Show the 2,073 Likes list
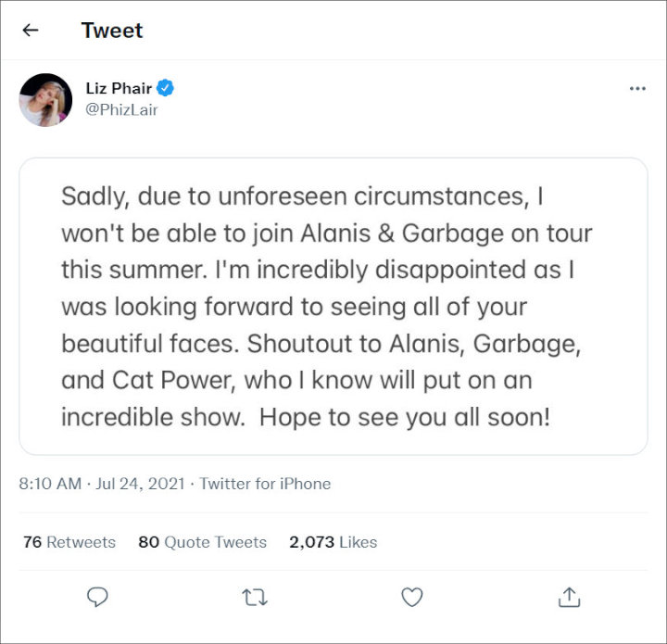This screenshot has height=644, width=667. coord(333,542)
